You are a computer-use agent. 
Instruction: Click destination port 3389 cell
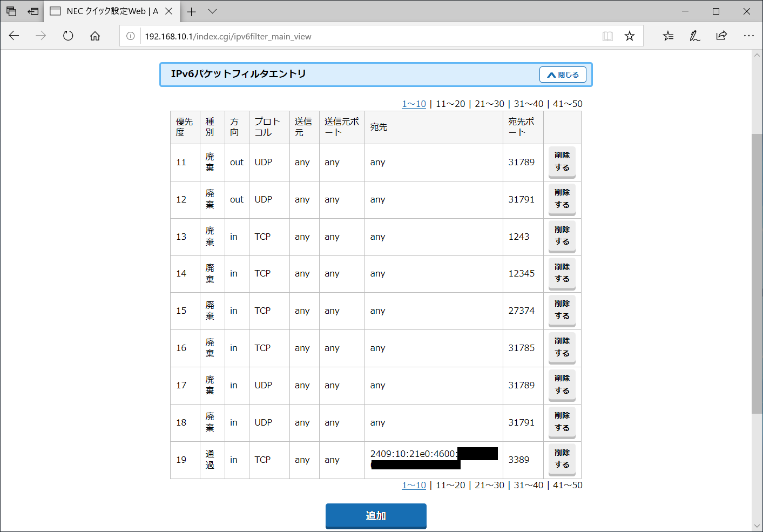[523, 460]
